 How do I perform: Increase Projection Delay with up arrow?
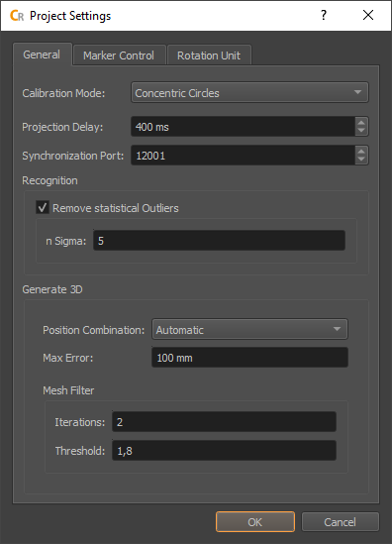point(361,123)
